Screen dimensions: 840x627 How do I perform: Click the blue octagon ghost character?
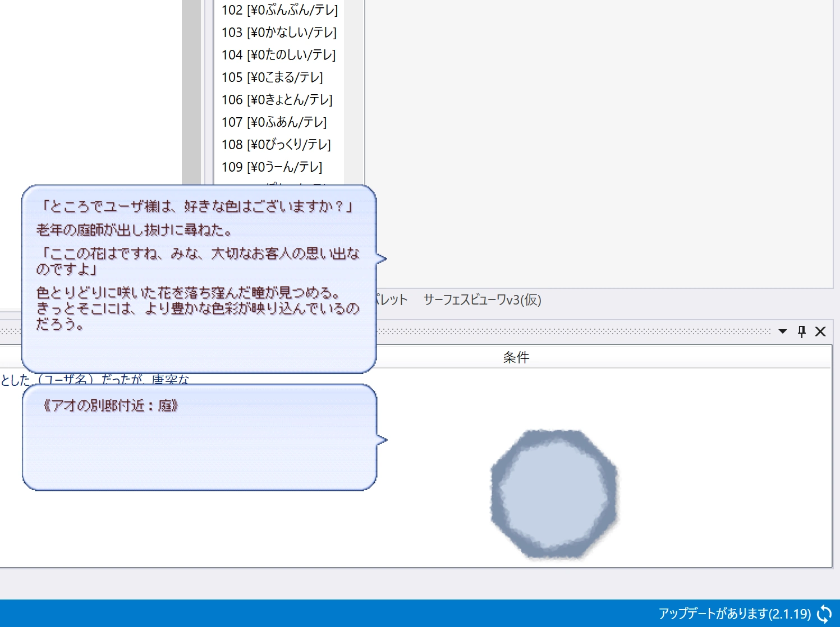click(x=554, y=494)
